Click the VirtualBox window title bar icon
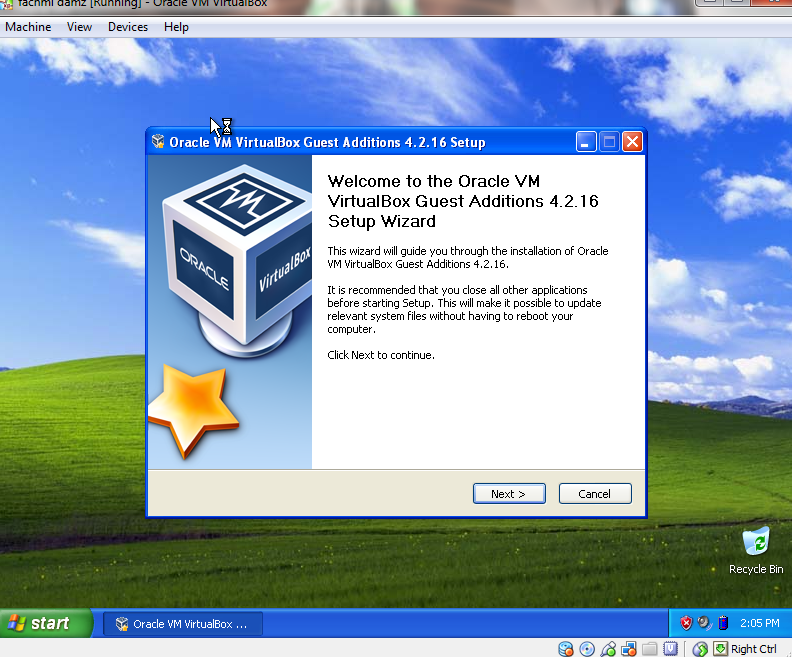The height and width of the screenshot is (657, 792). (x=7, y=4)
